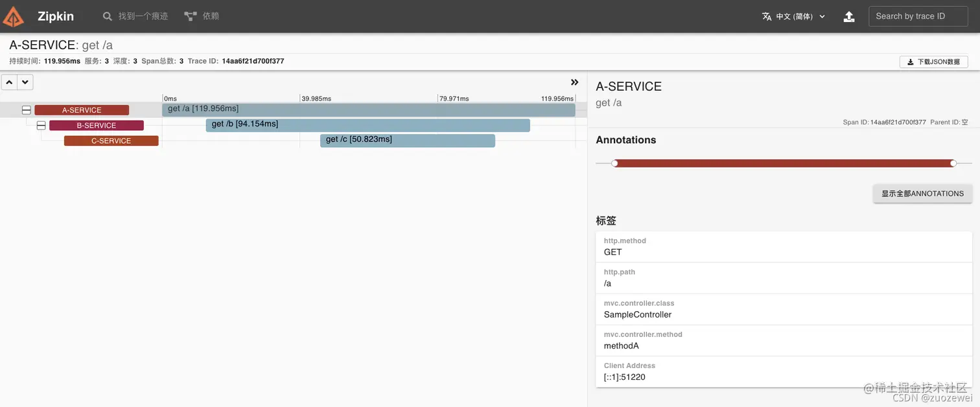Select the get /c span bar
Screen dimensions: 980x407
pyautogui.click(x=408, y=141)
